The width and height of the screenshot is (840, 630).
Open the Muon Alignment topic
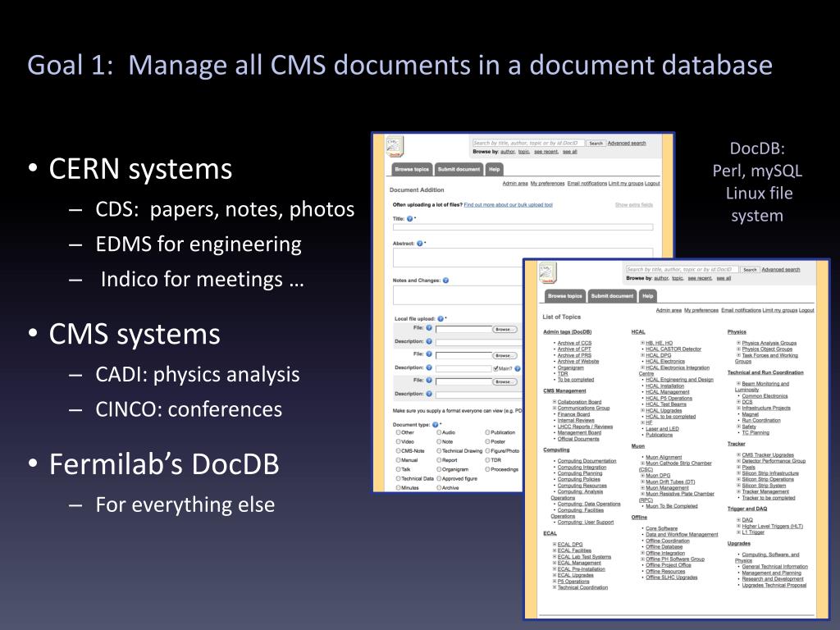click(x=664, y=457)
